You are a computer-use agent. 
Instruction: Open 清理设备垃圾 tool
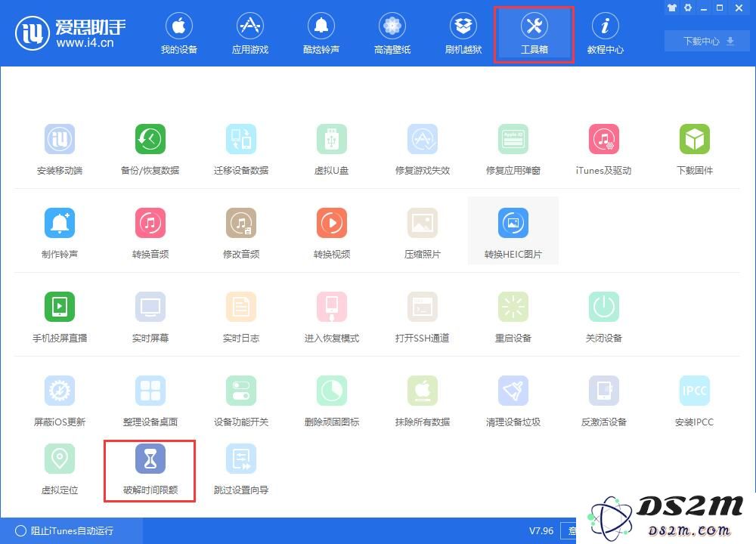coord(513,401)
